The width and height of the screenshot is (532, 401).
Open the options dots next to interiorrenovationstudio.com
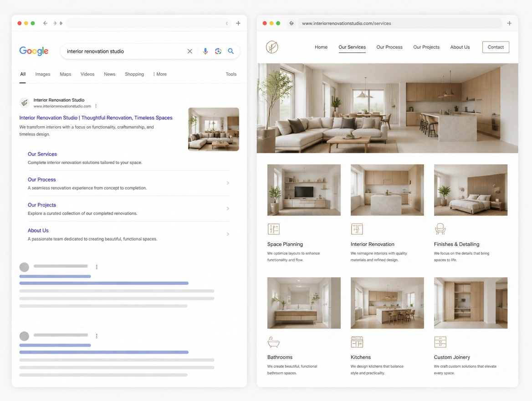pos(96,106)
